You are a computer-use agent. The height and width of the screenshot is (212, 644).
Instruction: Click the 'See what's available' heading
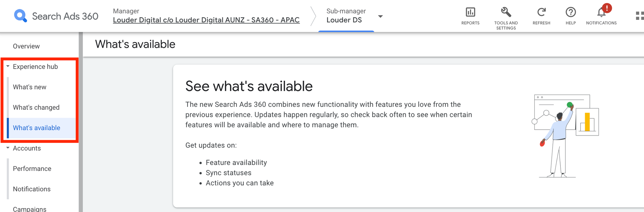(249, 86)
